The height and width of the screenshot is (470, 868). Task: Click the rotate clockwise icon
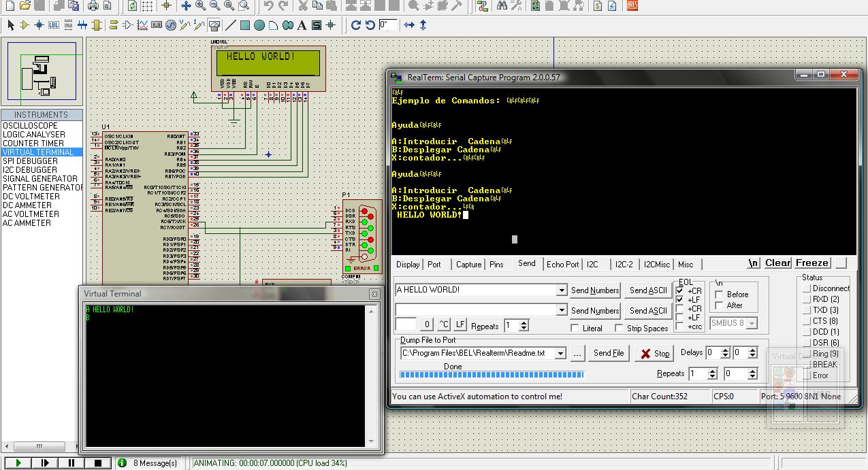[x=355, y=25]
